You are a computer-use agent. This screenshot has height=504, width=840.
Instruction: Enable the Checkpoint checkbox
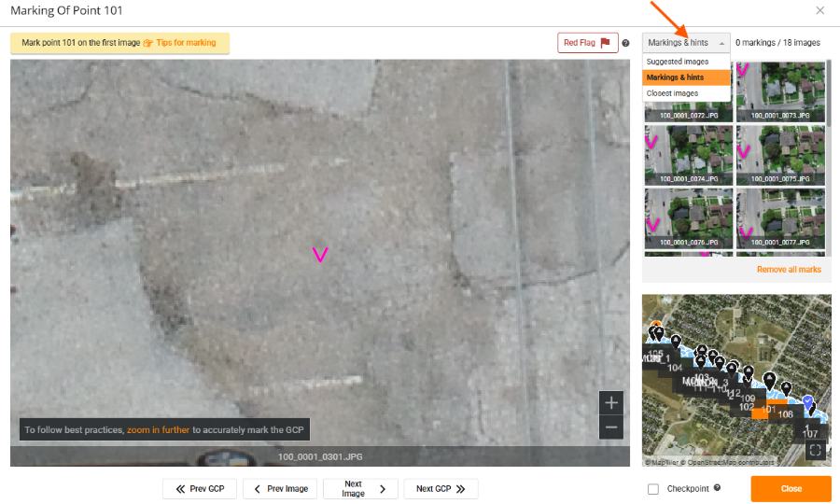(x=653, y=489)
